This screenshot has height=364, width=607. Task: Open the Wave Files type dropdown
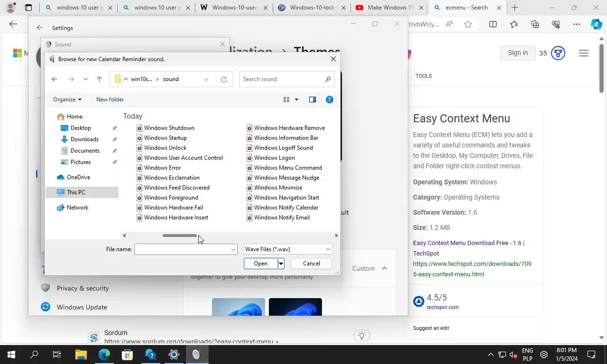pyautogui.click(x=287, y=249)
